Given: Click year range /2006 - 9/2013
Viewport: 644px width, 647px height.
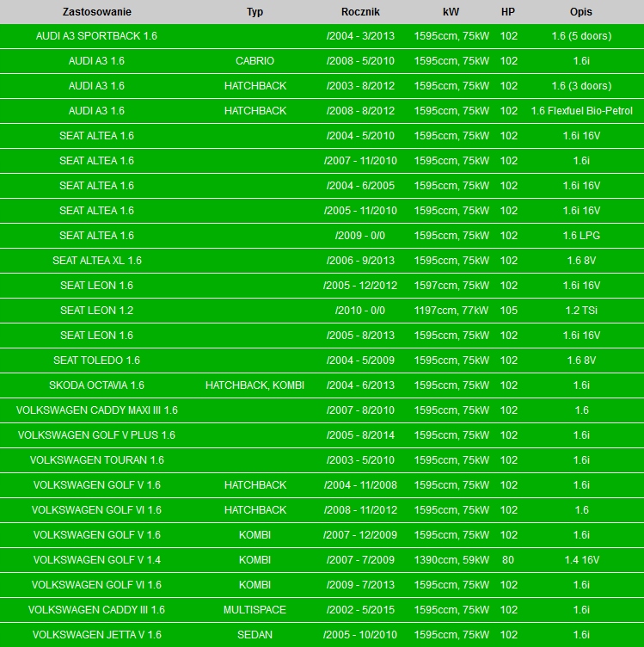Looking at the screenshot, I should click(360, 261).
